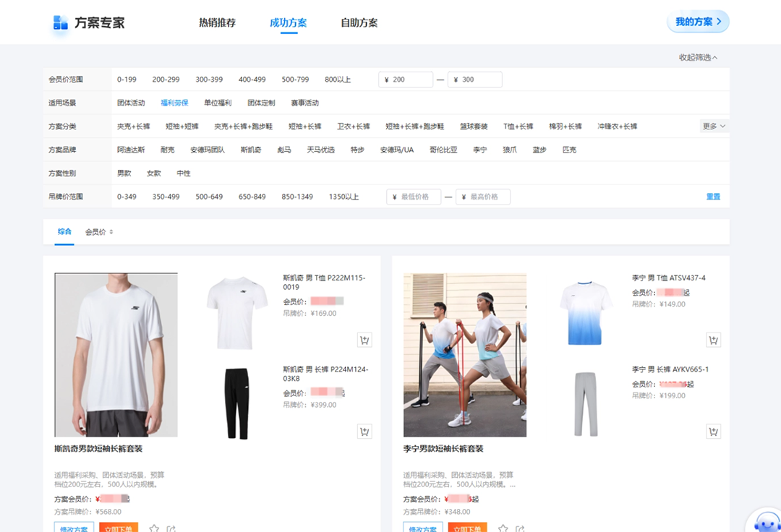Switch to 热销推荐 tab
This screenshot has width=781, height=532.
[x=218, y=22]
